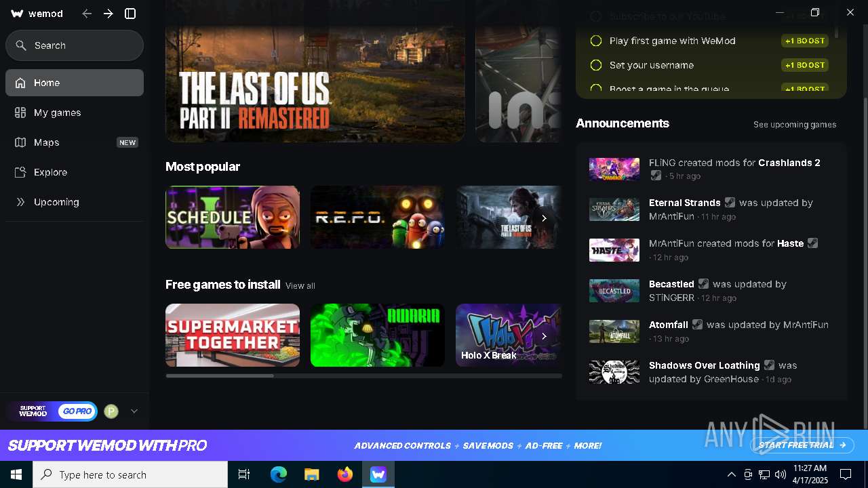Check Boost a game in queue task
This screenshot has width=868, height=488.
(x=596, y=89)
